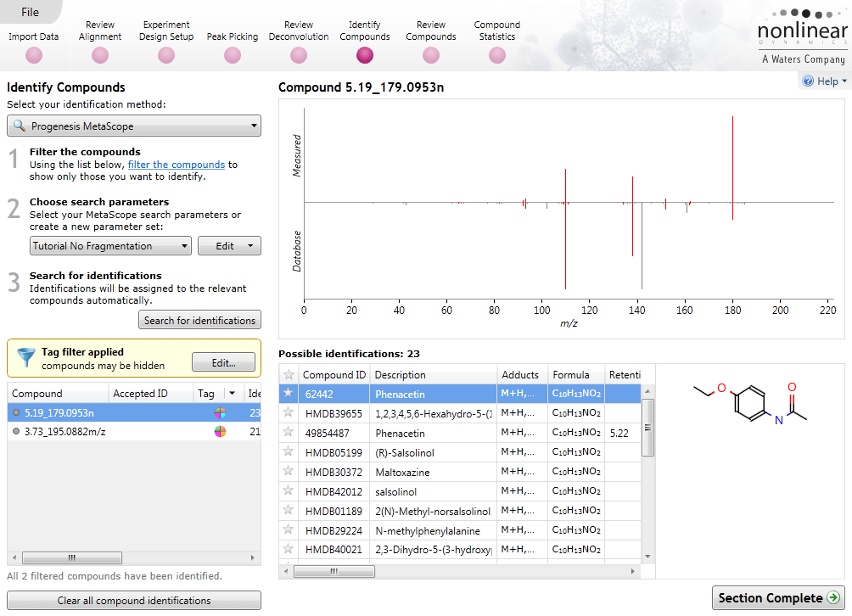The width and height of the screenshot is (852, 616).
Task: Star the HMDB30372 Maltoxazine identification
Action: point(289,472)
